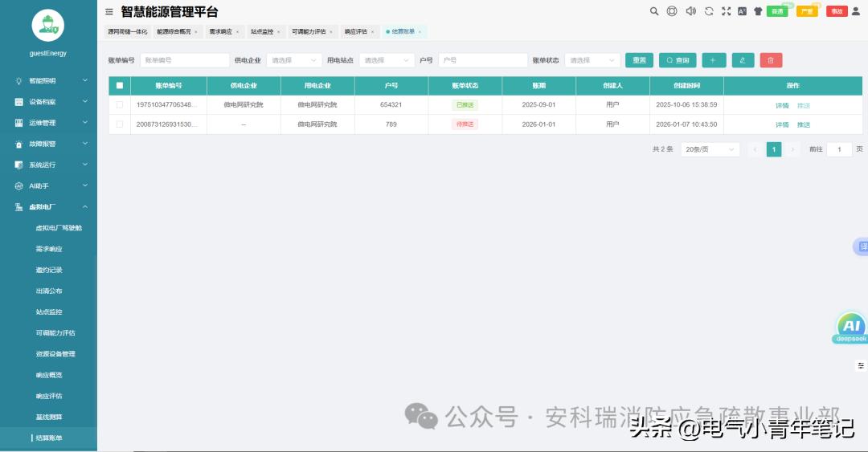The height and width of the screenshot is (452, 868).
Task: Open the 20条/页 page size dropdown
Action: 710,149
